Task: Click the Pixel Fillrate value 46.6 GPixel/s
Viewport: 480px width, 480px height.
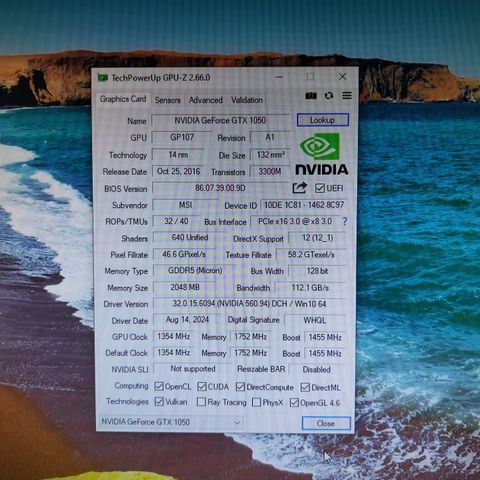Action: (184, 254)
